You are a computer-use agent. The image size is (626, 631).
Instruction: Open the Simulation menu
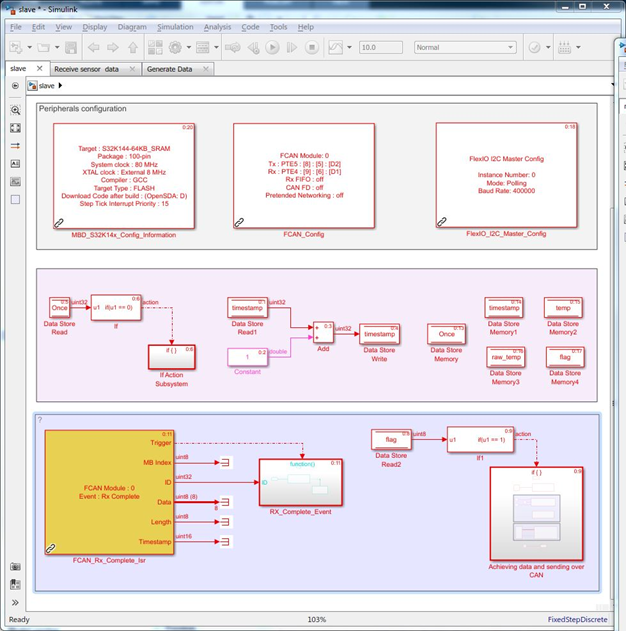(175, 27)
